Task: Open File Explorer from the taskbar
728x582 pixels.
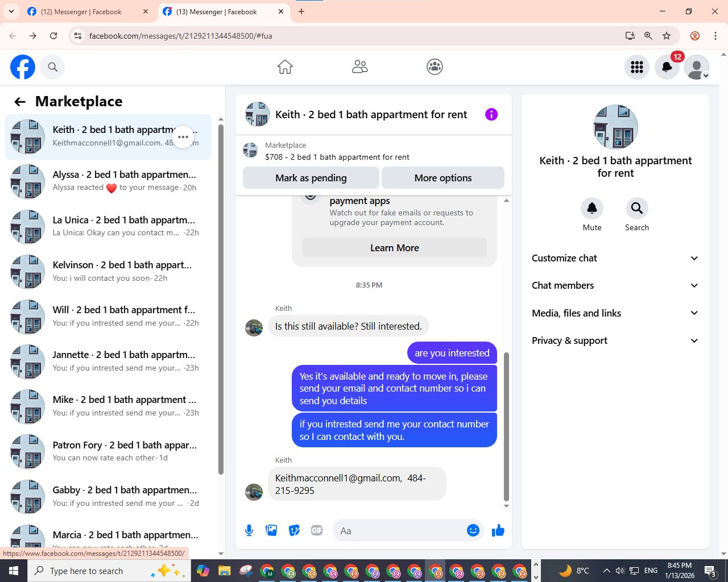Action: pyautogui.click(x=224, y=571)
